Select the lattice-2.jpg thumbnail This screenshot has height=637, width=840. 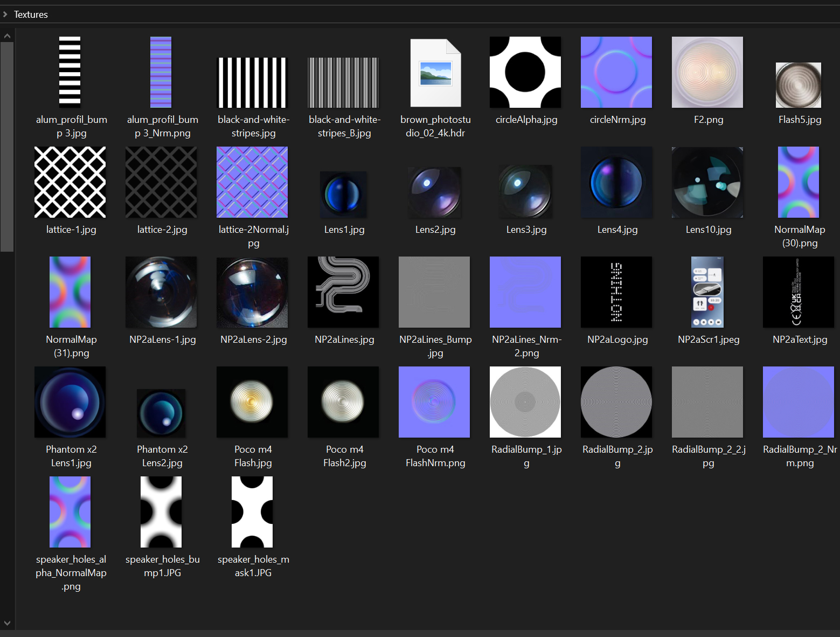tap(161, 182)
